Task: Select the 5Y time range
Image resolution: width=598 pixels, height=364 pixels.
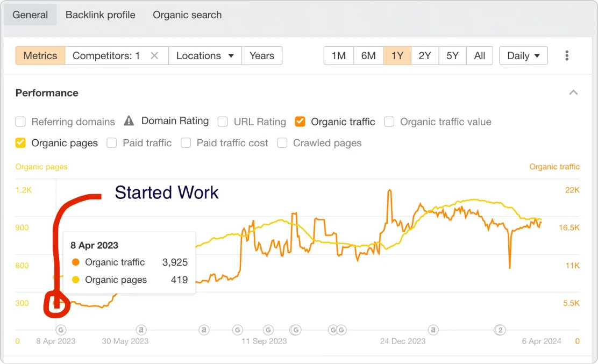Action: [x=452, y=55]
